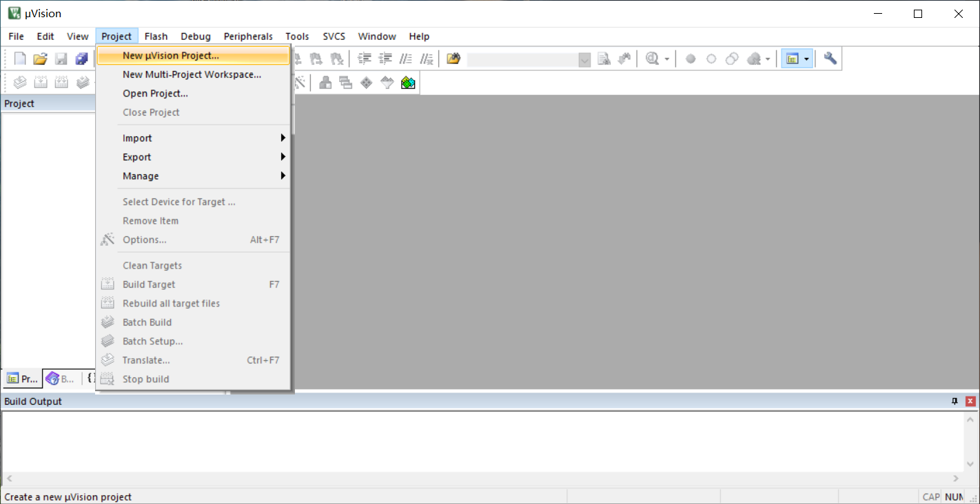The height and width of the screenshot is (504, 980).
Task: Create a new file via toolbar icon
Action: point(20,59)
